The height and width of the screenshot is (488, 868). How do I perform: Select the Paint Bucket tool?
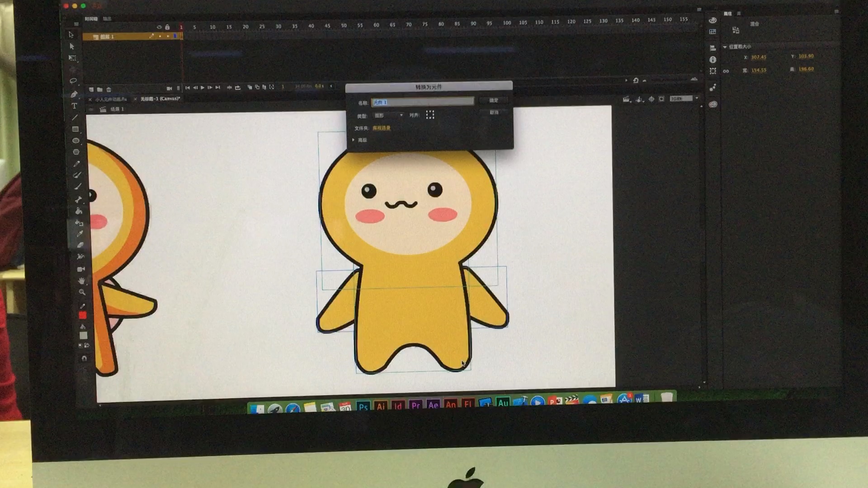tap(79, 211)
